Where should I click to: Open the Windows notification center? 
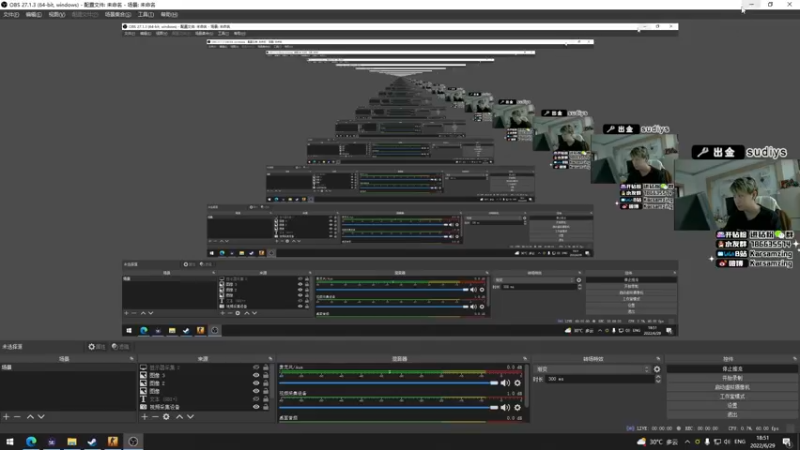click(x=787, y=442)
